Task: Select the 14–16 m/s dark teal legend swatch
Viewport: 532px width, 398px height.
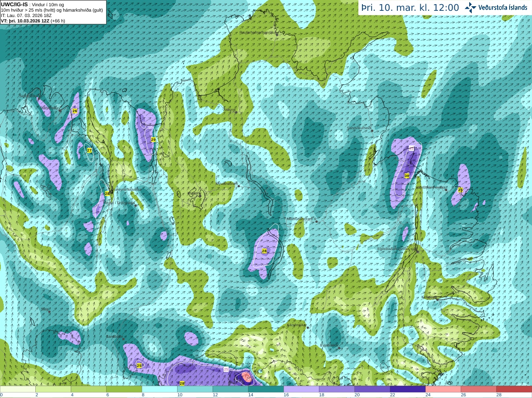Action: 266,389
